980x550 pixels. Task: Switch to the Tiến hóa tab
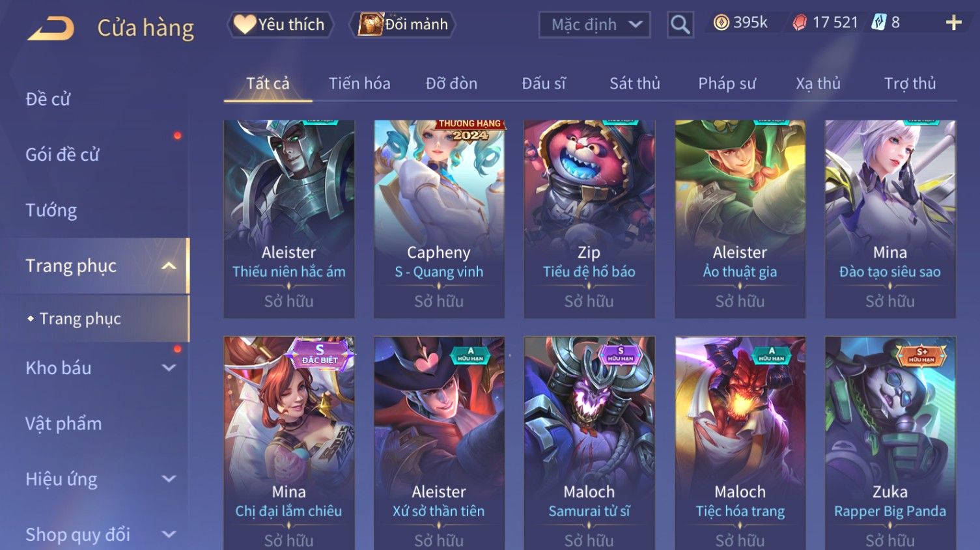click(x=359, y=83)
